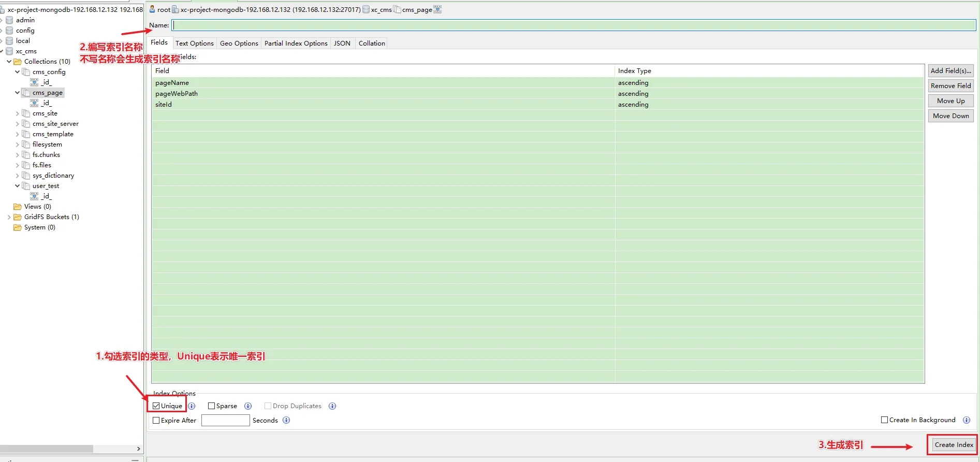Click the index Name input field
This screenshot has width=980, height=462.
pyautogui.click(x=574, y=25)
